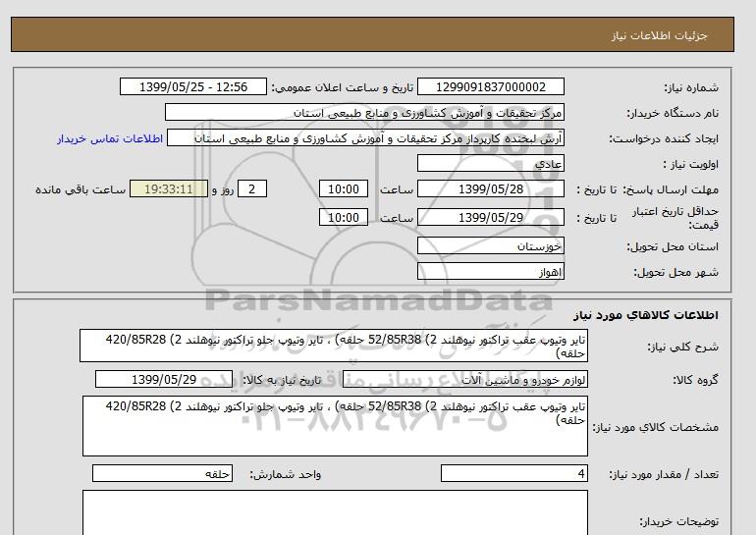Click label مهلت ارسال پاسخ
Screen dimensions: 756x535
pos(671,189)
